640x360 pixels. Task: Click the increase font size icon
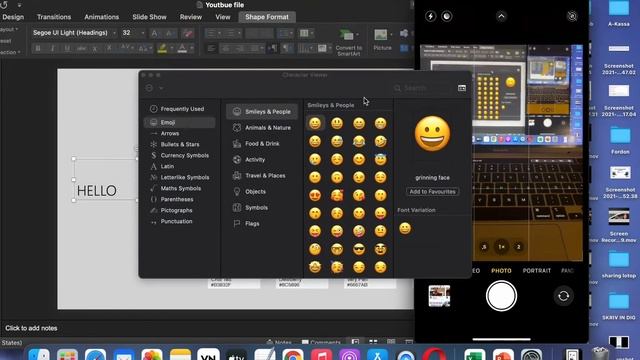[155, 33]
